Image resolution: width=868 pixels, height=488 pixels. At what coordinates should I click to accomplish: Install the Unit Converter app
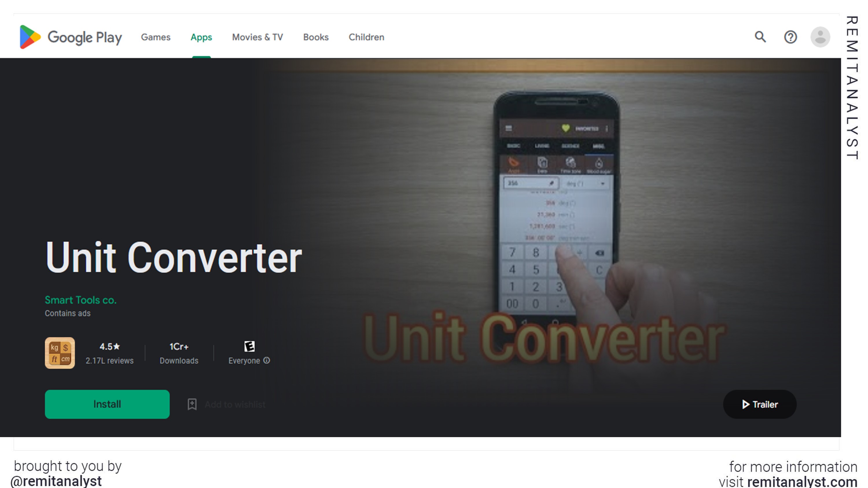[107, 404]
